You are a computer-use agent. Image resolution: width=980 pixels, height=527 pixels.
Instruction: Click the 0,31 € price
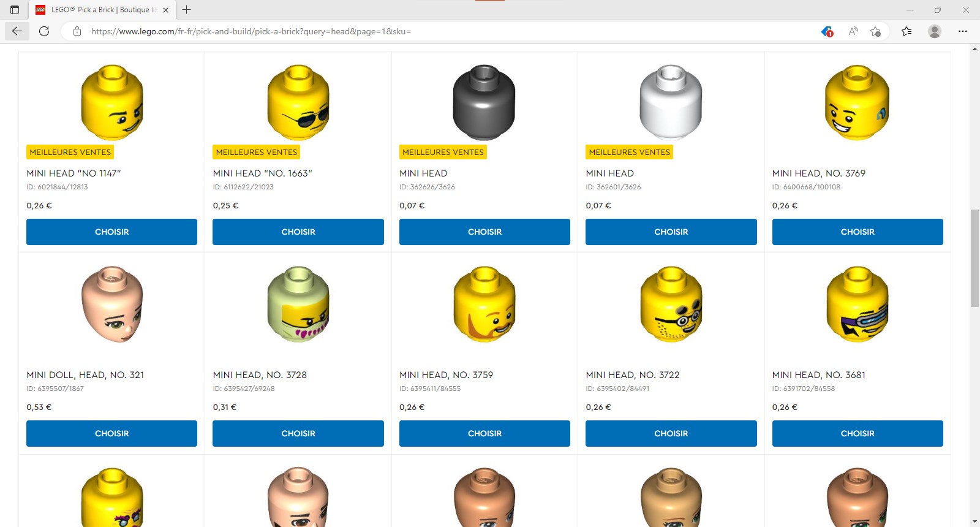point(225,407)
